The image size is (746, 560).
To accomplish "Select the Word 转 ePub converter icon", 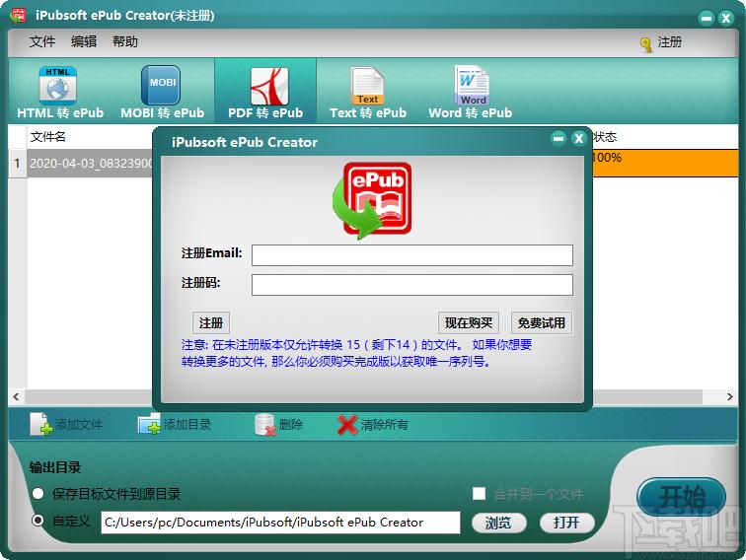I will 472,86.
